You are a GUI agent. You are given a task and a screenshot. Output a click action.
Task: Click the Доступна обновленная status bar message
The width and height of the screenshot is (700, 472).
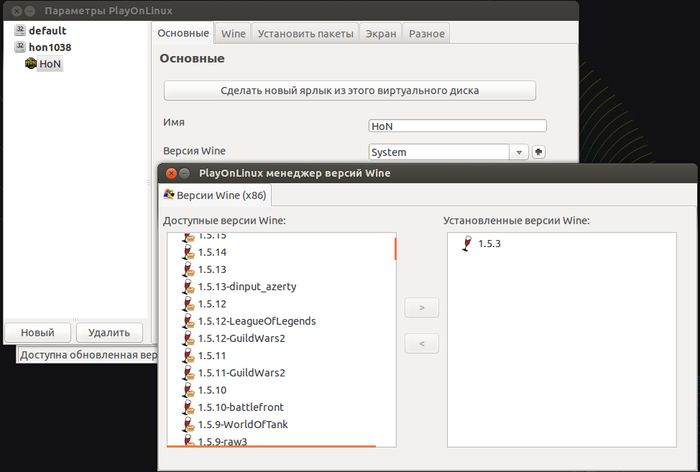coord(88,355)
